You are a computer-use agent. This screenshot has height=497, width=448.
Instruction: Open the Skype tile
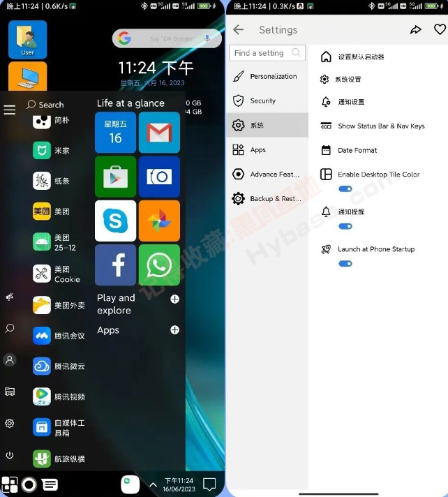(115, 221)
